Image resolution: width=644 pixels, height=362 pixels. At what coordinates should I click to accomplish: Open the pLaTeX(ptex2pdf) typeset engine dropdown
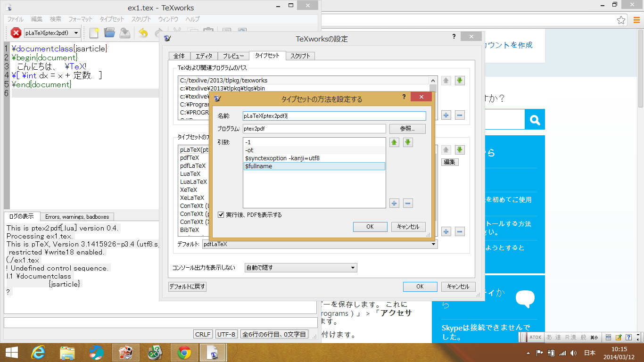(x=52, y=33)
